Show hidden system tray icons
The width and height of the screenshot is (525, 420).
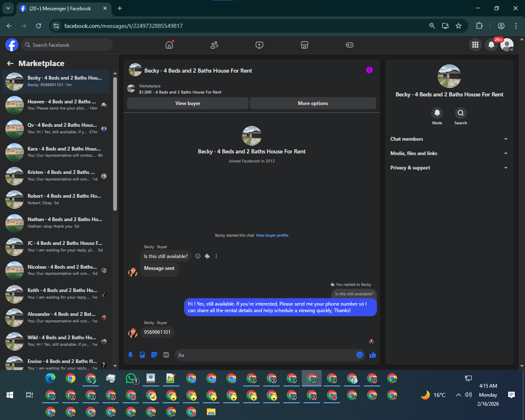pos(458,395)
